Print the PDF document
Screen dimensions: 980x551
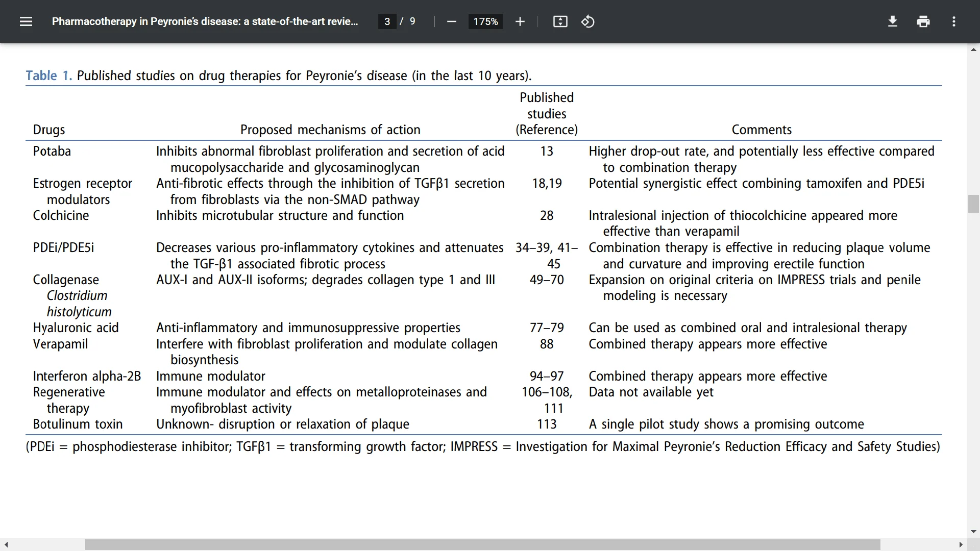[x=923, y=21]
